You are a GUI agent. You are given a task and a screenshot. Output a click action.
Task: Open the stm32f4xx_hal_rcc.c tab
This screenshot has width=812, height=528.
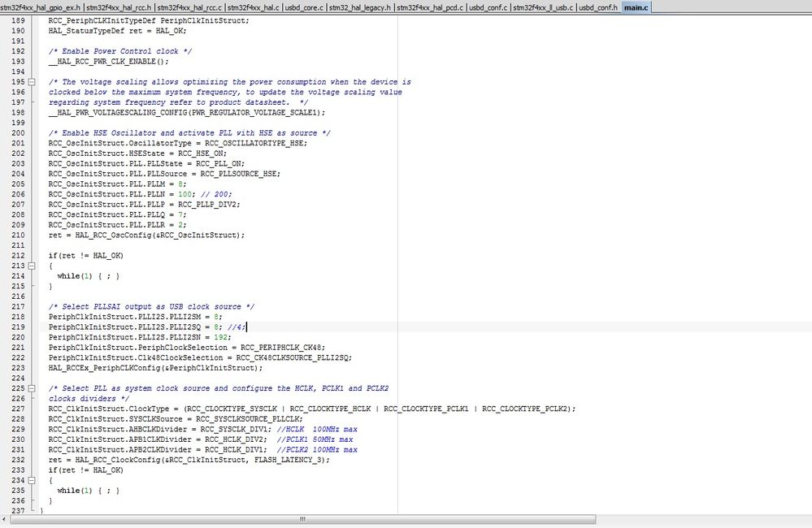tap(189, 7)
